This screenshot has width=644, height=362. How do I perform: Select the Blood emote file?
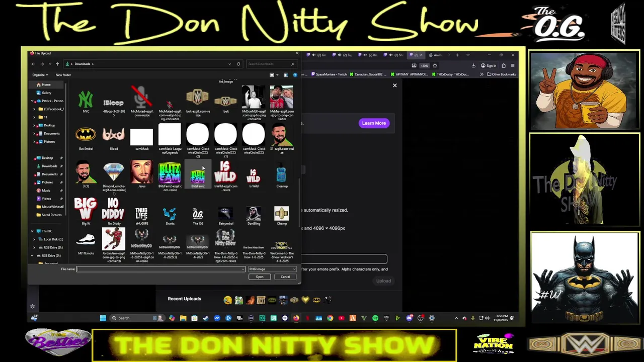(114, 138)
